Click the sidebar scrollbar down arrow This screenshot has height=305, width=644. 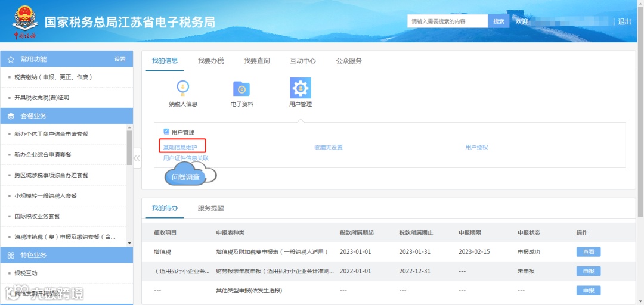130,244
